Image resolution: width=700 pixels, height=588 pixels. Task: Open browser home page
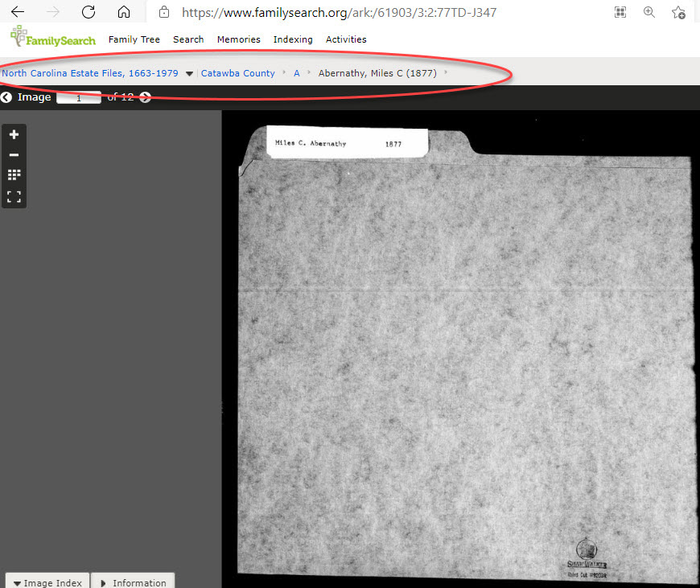[123, 12]
